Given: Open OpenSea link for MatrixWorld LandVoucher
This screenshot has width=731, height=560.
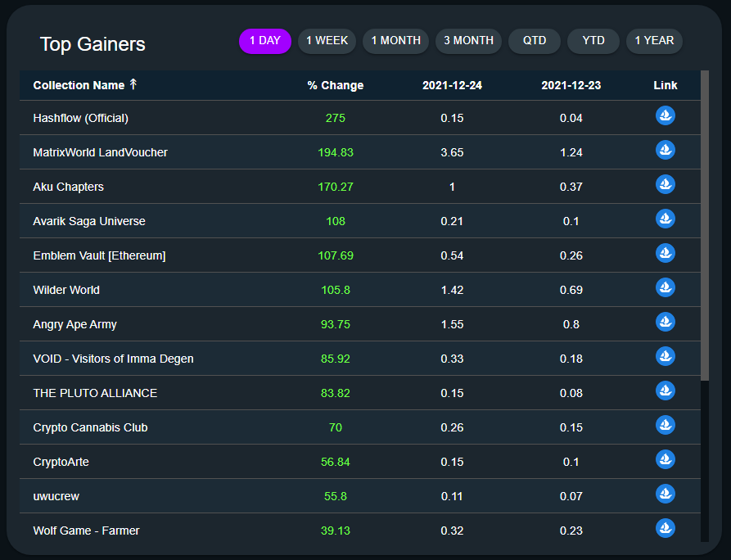Looking at the screenshot, I should (666, 150).
